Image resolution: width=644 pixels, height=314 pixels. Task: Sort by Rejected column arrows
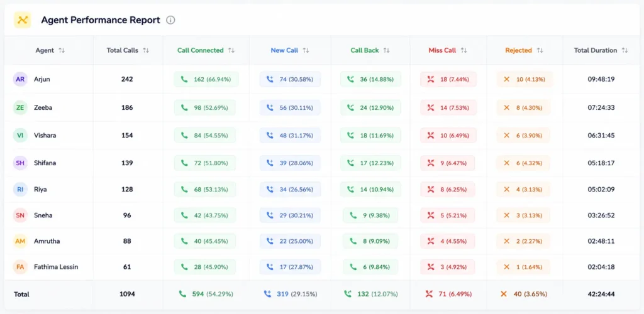[x=540, y=50]
